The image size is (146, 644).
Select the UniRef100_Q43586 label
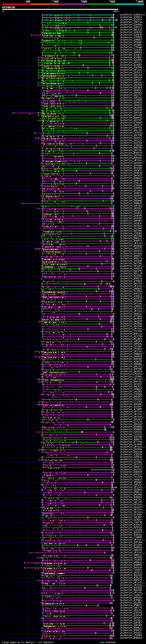(131, 324)
